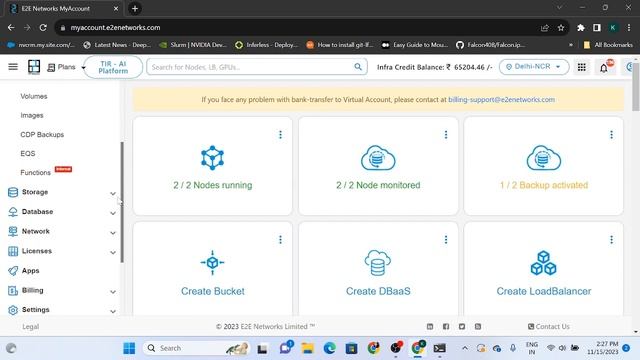Screen dimensions: 640x360
Task: Click the Backup activated cloud icon
Action: pos(544,158)
